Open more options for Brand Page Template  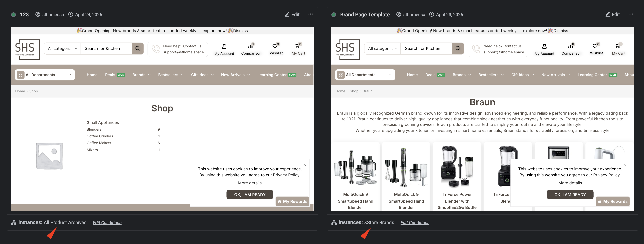(631, 14)
